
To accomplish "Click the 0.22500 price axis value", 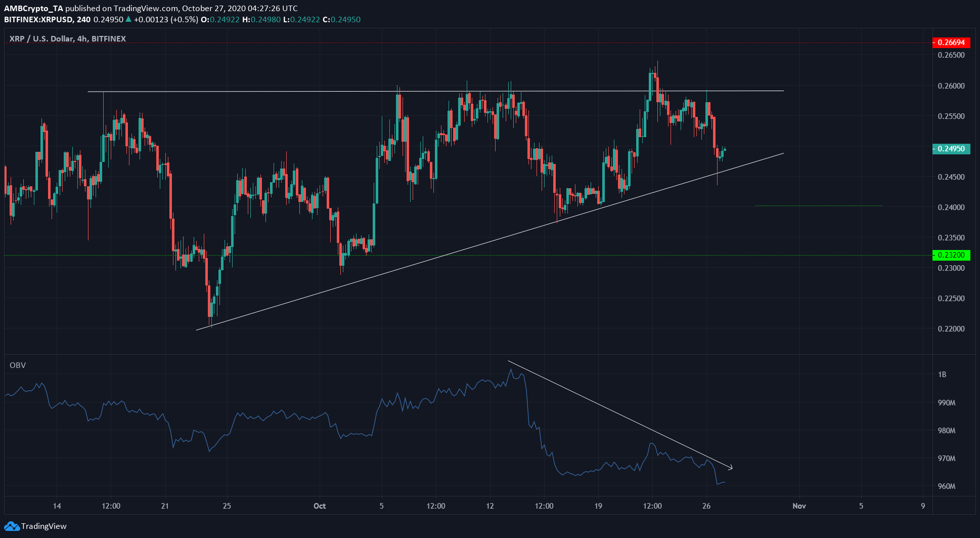I will click(951, 299).
